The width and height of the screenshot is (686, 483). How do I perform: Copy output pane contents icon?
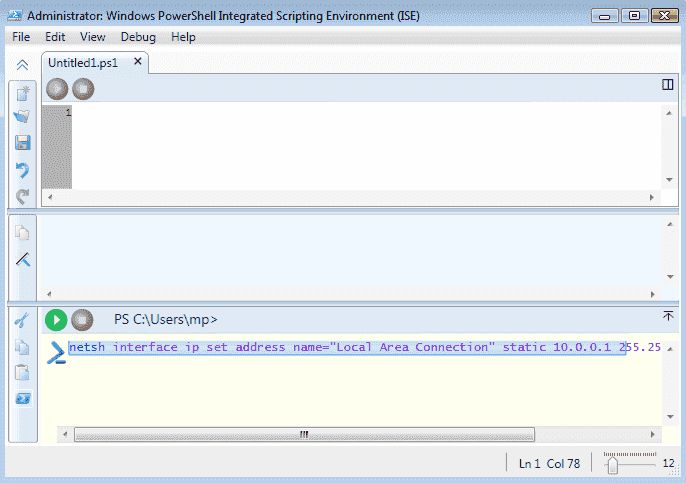tap(22, 232)
